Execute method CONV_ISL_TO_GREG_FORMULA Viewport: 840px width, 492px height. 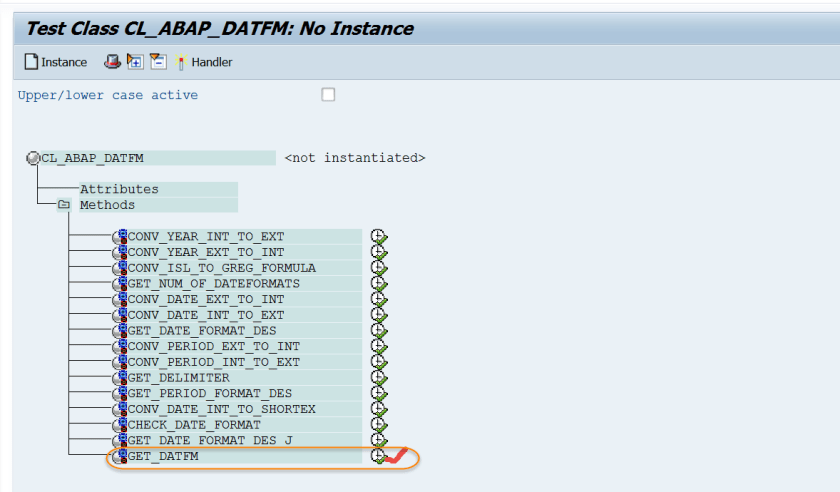379,267
